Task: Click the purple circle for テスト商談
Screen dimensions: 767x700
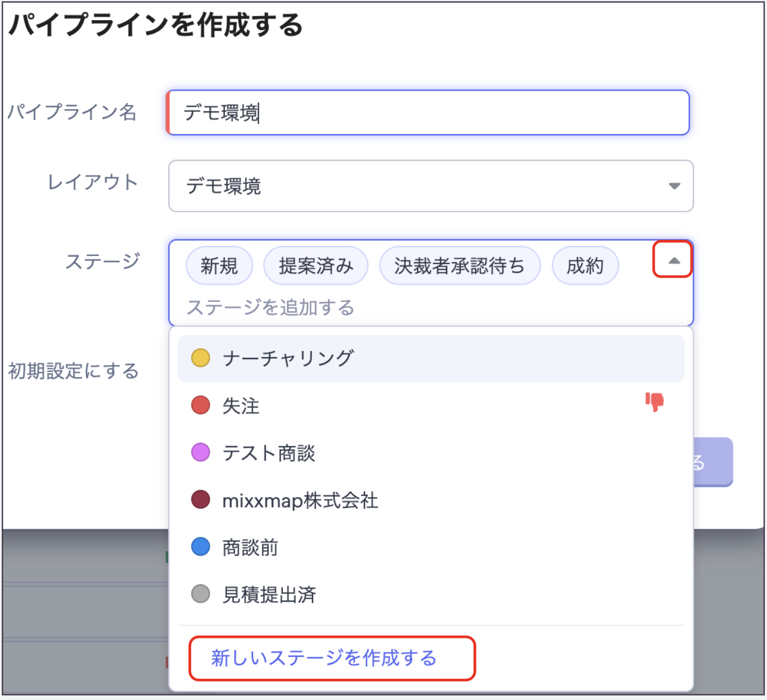Action: 201,452
